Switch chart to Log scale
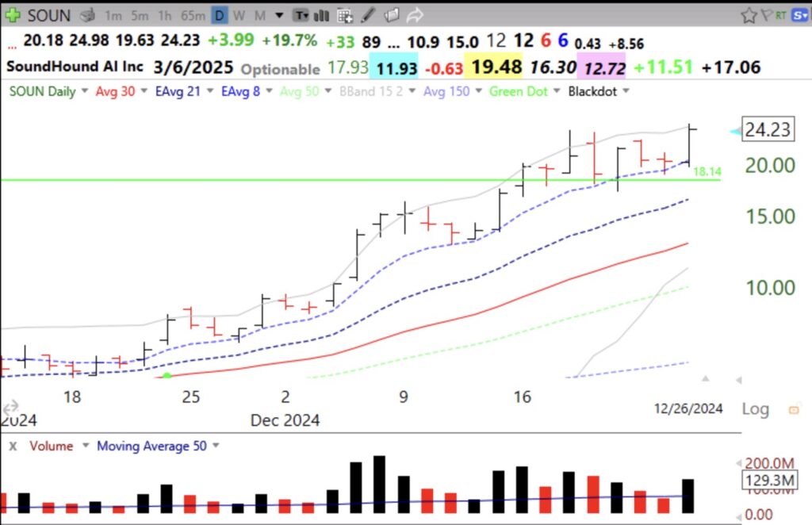Screen dimensions: 812x525 pyautogui.click(x=755, y=408)
